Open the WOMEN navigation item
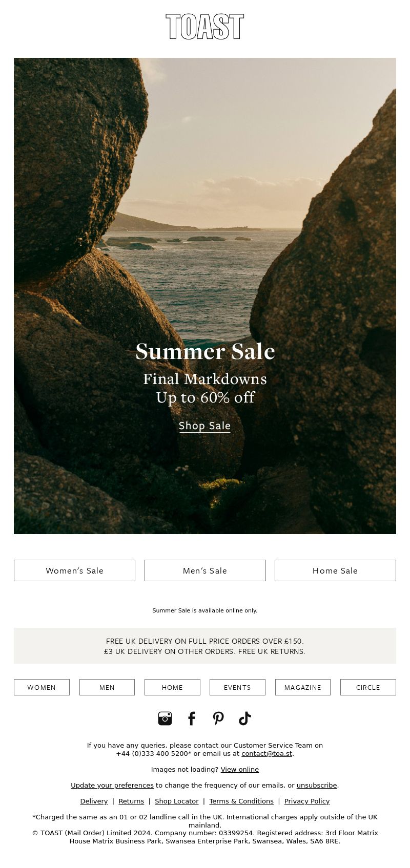Viewport: 410px width, 868px height. click(42, 687)
